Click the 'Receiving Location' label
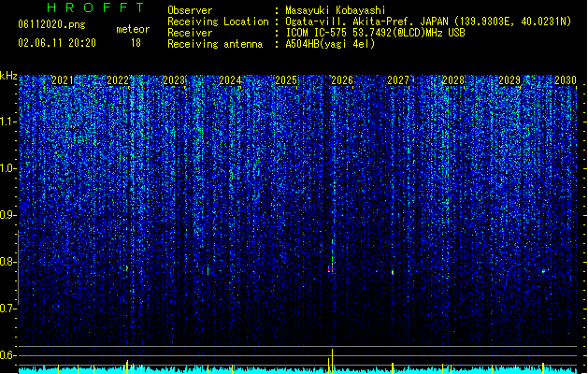The height and width of the screenshot is (374, 588). tap(218, 22)
